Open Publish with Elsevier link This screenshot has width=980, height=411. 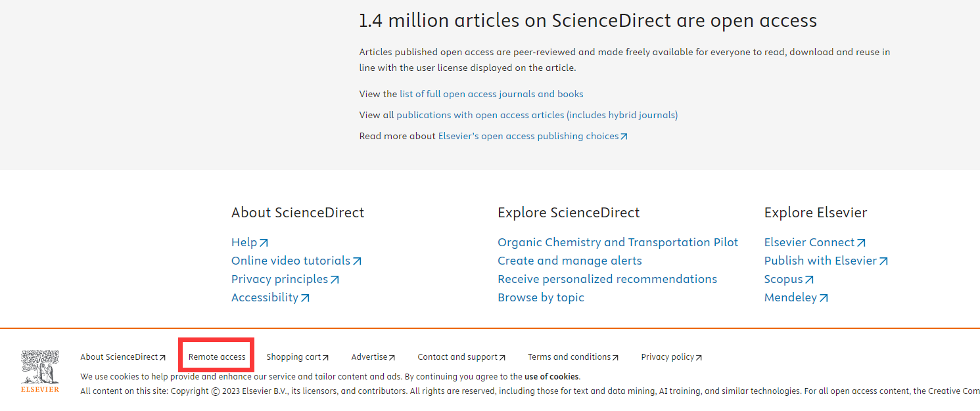pos(826,261)
